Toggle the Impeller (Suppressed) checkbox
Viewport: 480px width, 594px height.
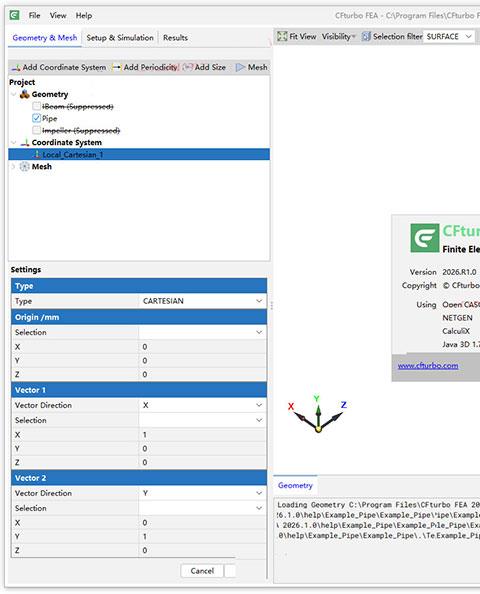(36, 130)
